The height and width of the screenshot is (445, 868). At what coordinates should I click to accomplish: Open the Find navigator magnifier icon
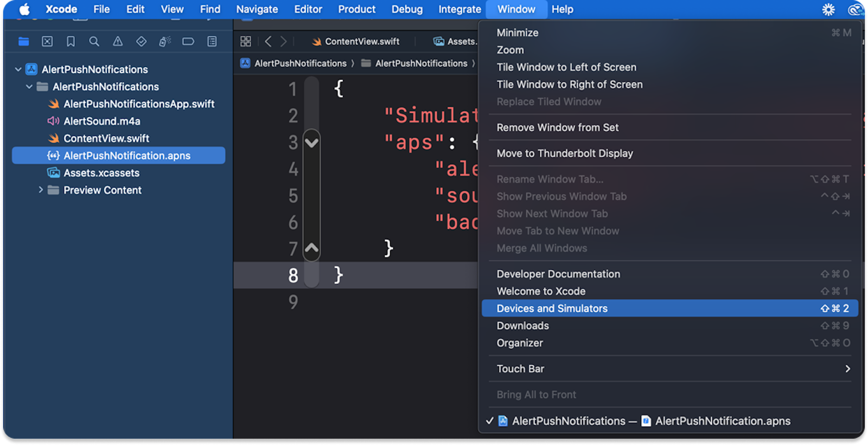point(94,41)
